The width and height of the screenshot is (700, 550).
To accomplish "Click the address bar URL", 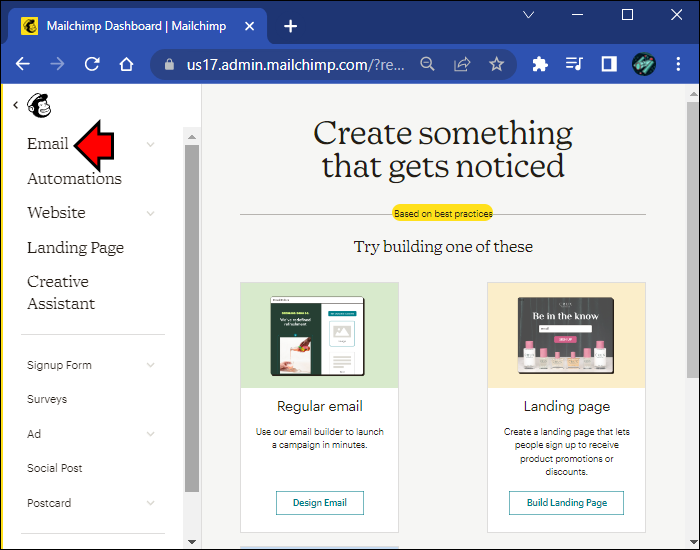I will pos(296,65).
